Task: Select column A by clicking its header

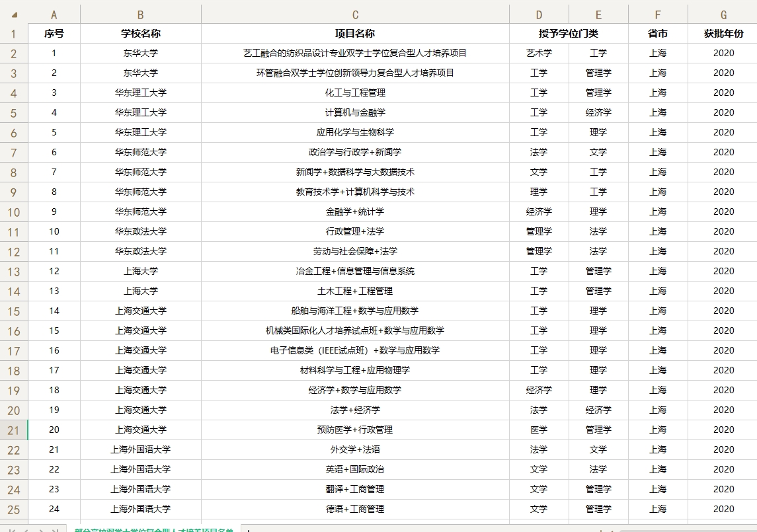Action: [x=54, y=13]
